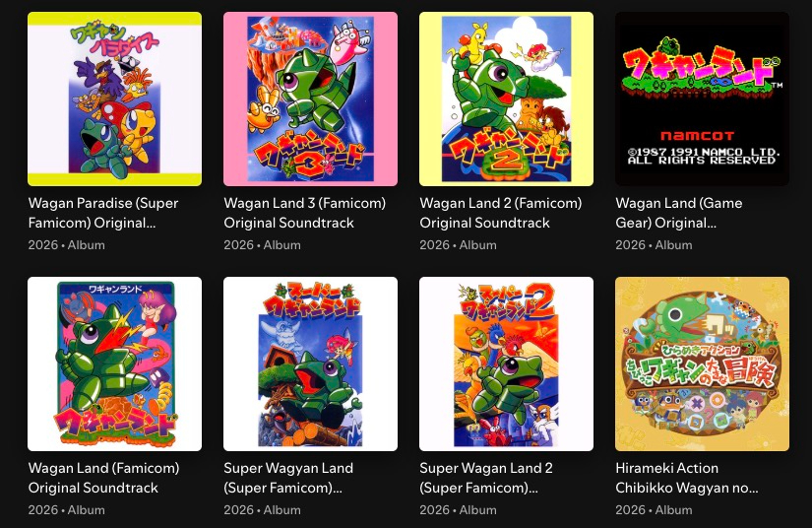Click Wagan Land (Famicom) Original Soundtrack title

click(x=103, y=478)
